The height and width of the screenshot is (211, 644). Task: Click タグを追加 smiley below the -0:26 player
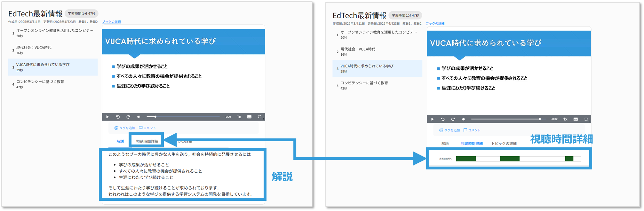(x=116, y=128)
